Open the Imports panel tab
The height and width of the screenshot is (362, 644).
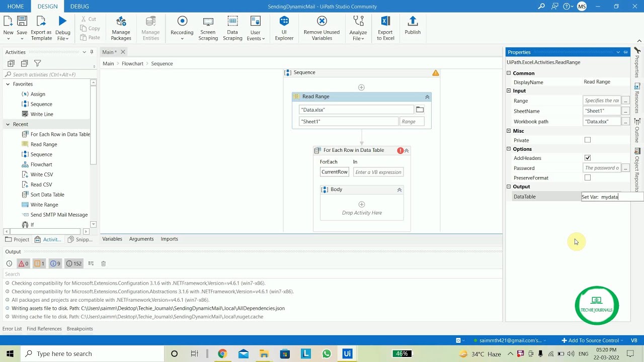(x=170, y=239)
